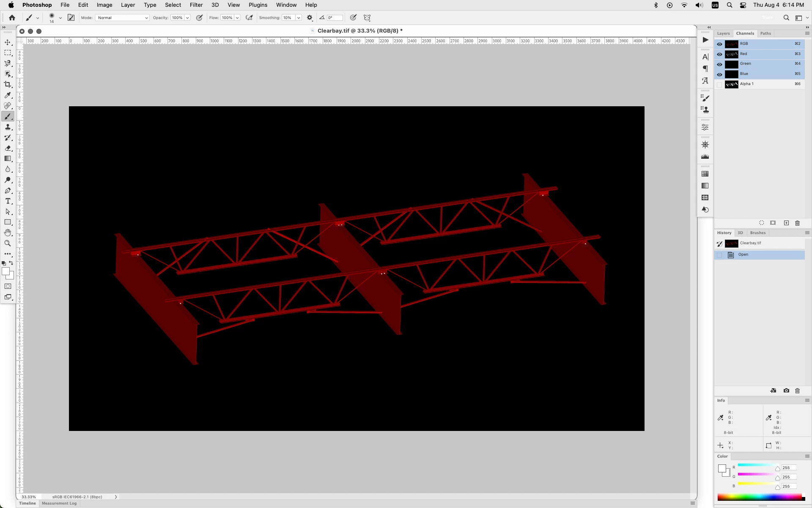The height and width of the screenshot is (508, 812).
Task: Select the Crop tool
Action: tap(8, 85)
